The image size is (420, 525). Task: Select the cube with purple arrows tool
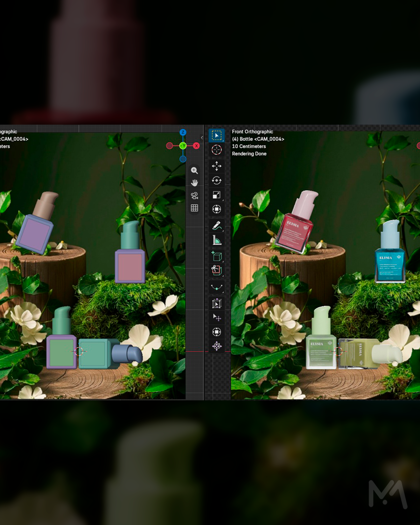[x=216, y=346]
